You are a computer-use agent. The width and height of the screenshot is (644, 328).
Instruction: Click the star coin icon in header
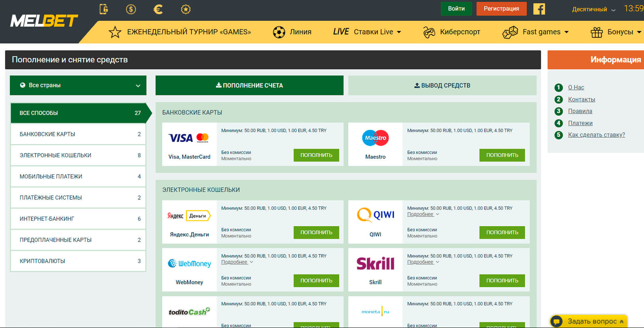click(185, 9)
